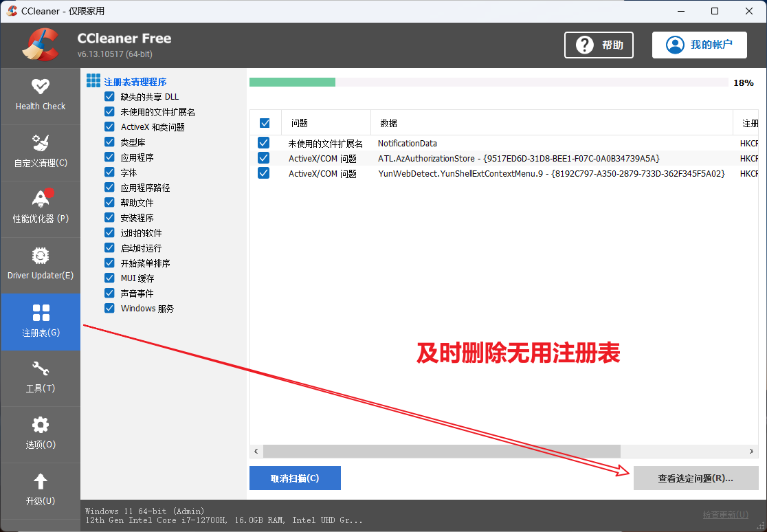This screenshot has width=767, height=532.
Task: Click 检查更新(U) link
Action: pos(726,514)
